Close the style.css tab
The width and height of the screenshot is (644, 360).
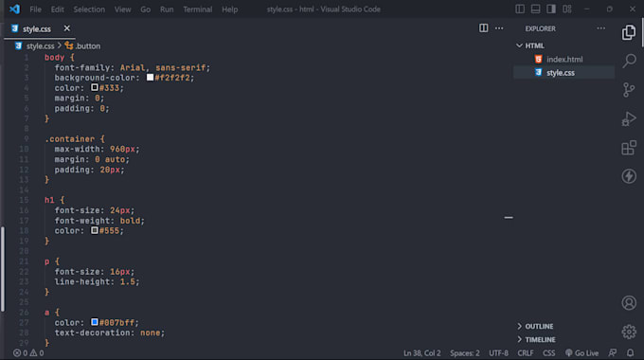(67, 28)
